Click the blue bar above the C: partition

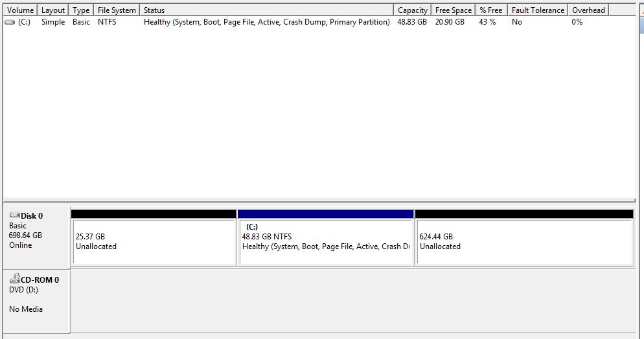[x=325, y=213]
